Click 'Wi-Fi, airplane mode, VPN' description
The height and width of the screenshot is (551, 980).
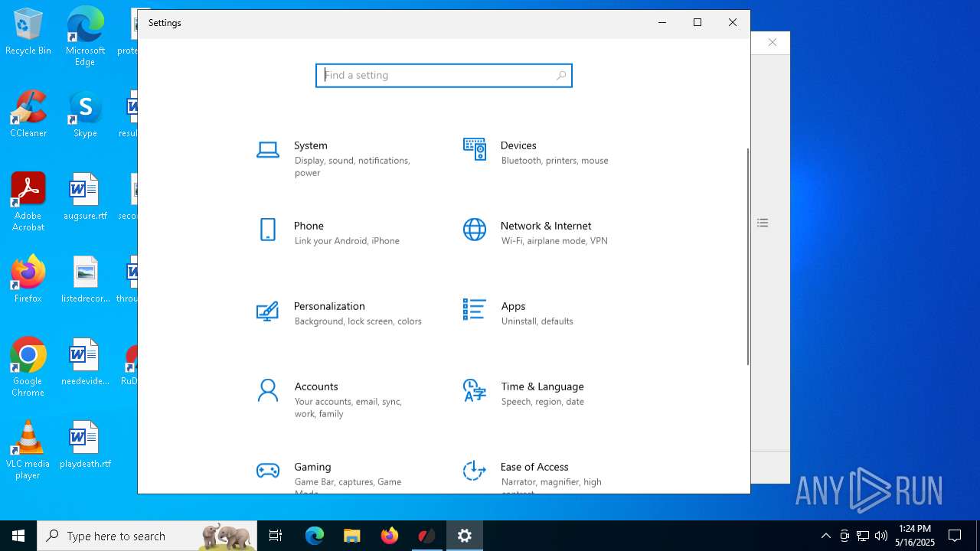coord(554,241)
